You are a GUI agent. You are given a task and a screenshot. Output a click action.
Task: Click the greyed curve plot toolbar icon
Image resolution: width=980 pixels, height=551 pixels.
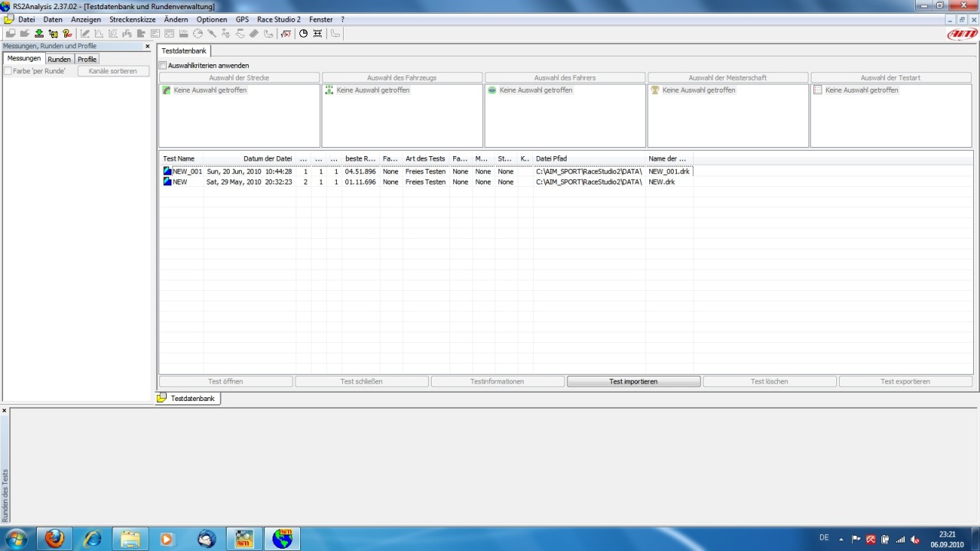[99, 34]
